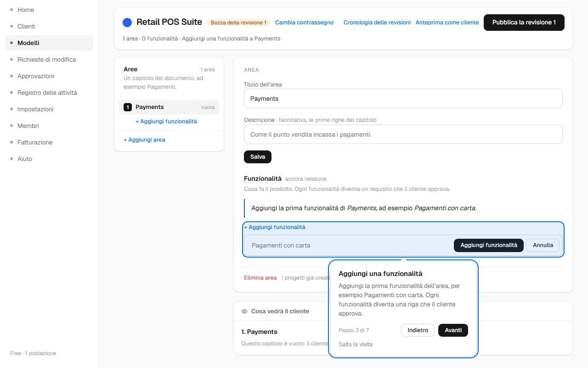Click Avanti in the tour popup

tap(453, 330)
